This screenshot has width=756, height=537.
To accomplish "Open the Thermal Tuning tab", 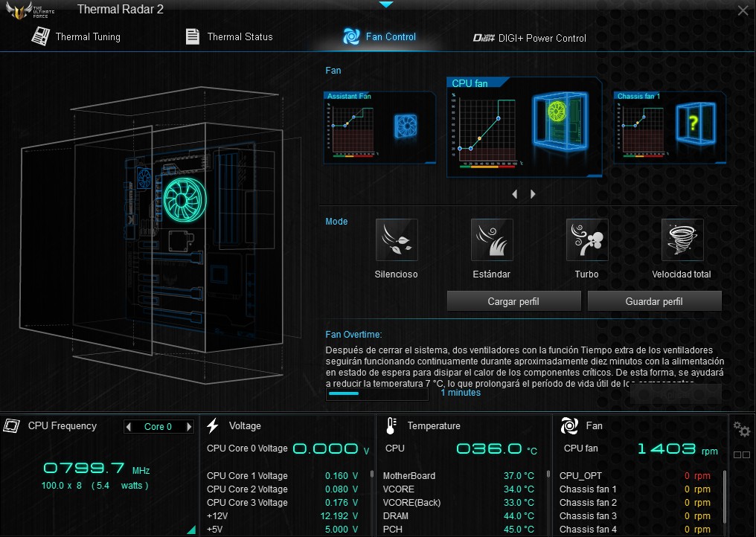I will 76,36.
